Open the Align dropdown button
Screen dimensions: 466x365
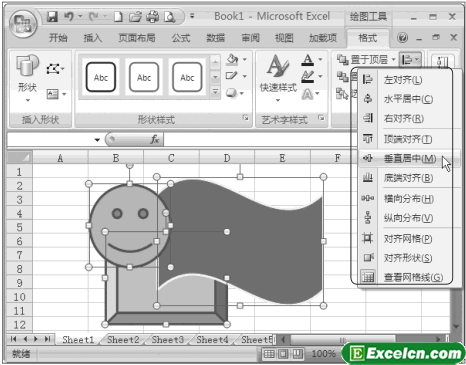coord(411,60)
